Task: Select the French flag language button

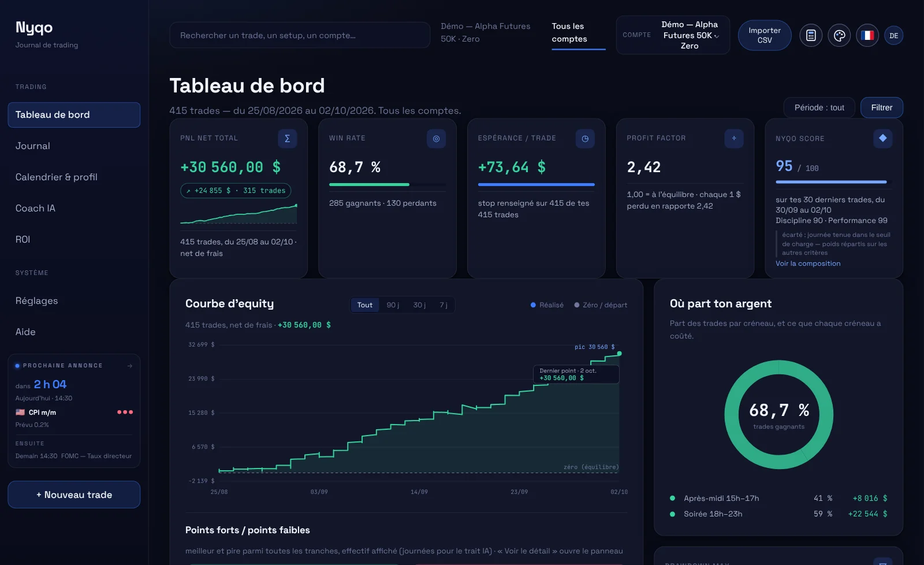Action: tap(867, 35)
